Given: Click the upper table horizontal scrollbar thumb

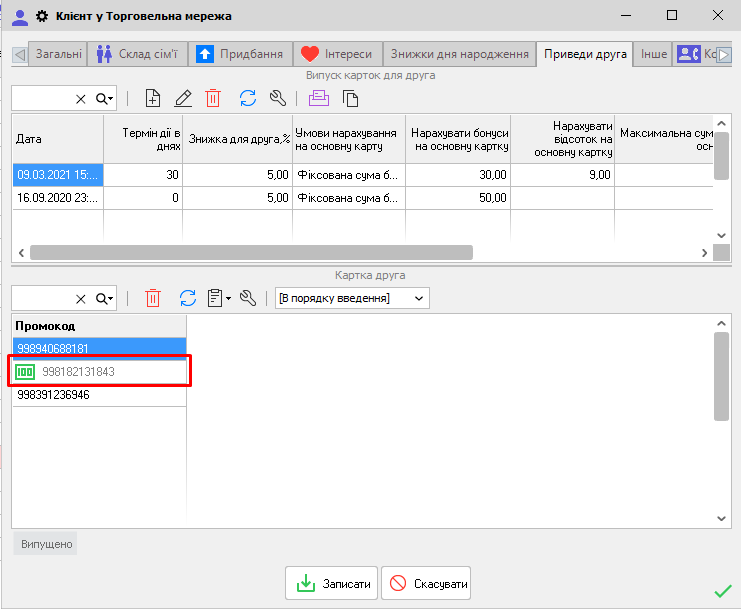Looking at the screenshot, I should click(x=251, y=253).
